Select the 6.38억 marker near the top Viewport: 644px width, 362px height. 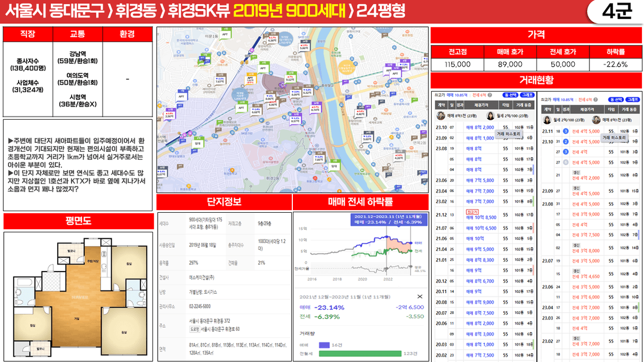tap(273, 39)
